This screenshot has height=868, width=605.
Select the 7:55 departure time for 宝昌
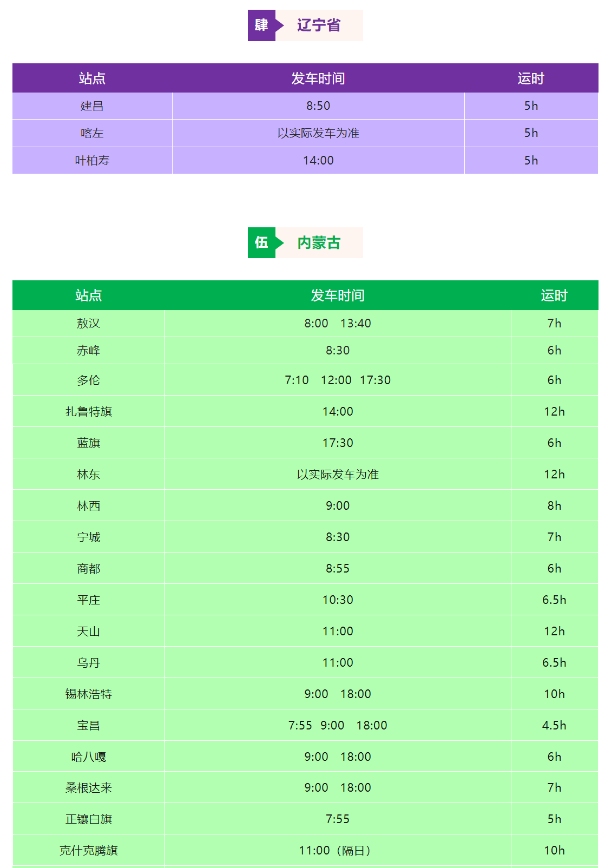tap(300, 726)
